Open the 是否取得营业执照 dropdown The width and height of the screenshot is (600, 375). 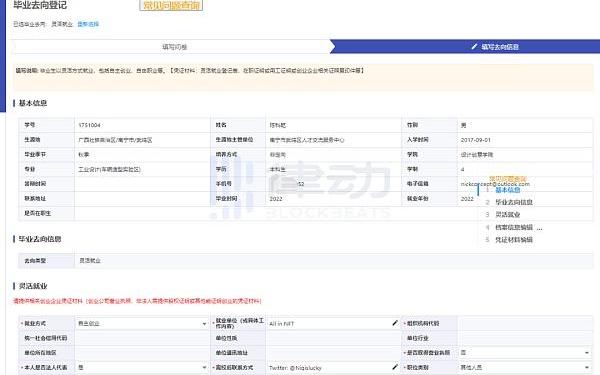click(525, 352)
